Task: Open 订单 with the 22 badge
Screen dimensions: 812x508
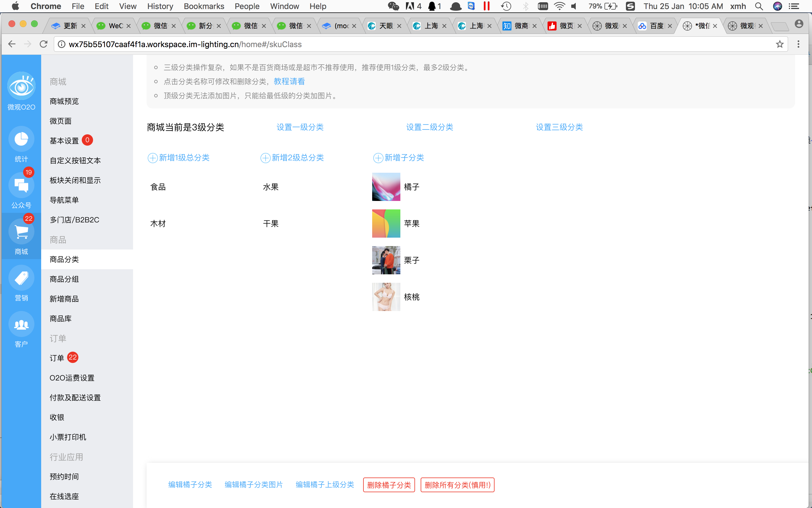Action: 64,358
